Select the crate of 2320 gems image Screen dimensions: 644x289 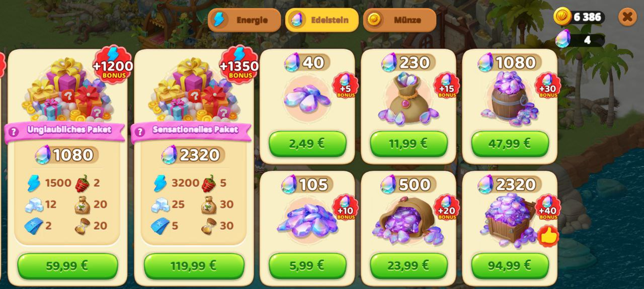point(508,220)
